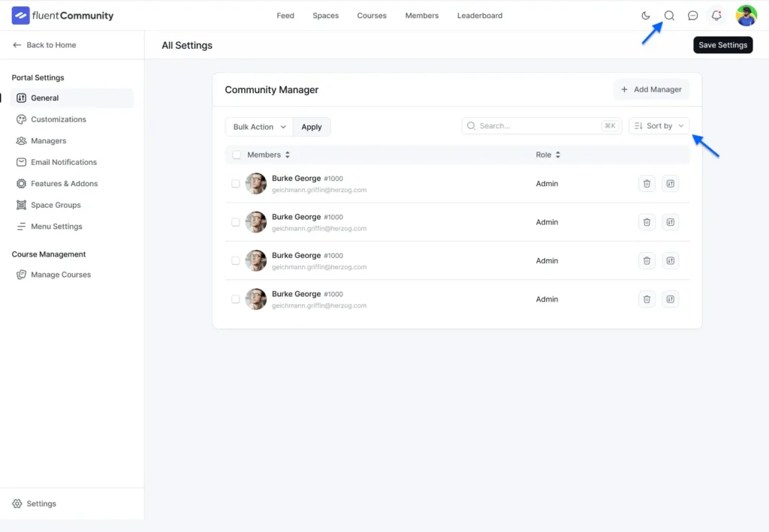
Task: Click the Admin role in first row
Action: point(547,184)
